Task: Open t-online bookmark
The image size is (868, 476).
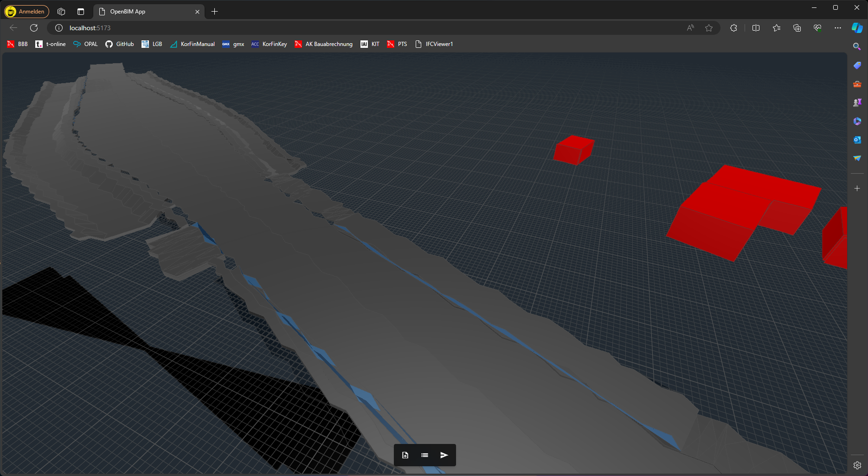Action: (51, 44)
